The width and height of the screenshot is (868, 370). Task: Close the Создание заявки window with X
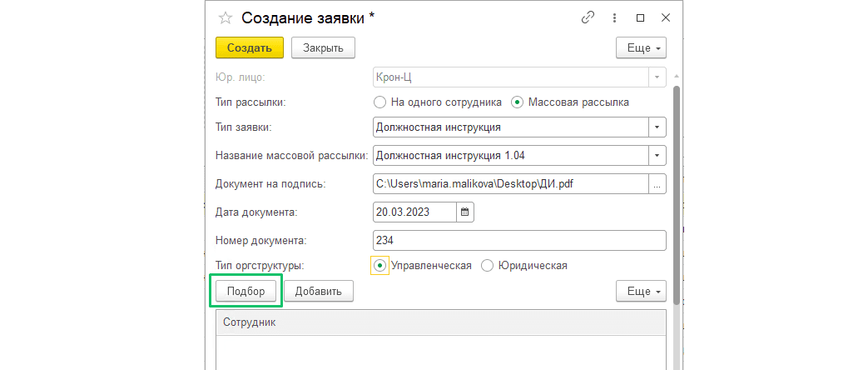666,17
